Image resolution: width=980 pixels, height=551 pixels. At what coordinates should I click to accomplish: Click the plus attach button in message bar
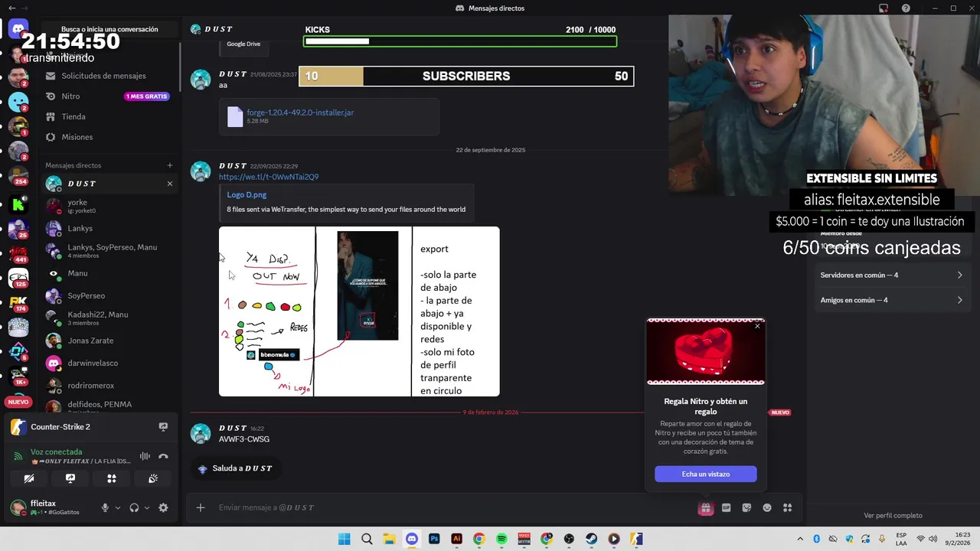(201, 507)
